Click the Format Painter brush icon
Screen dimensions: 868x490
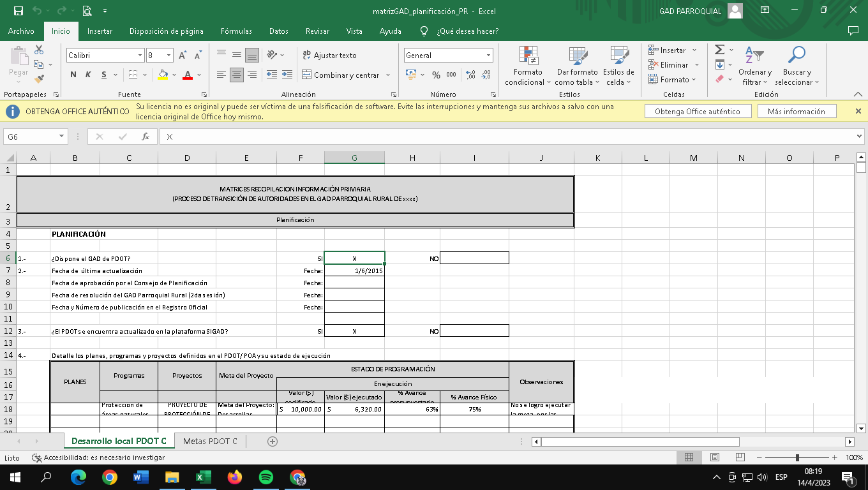click(x=39, y=79)
